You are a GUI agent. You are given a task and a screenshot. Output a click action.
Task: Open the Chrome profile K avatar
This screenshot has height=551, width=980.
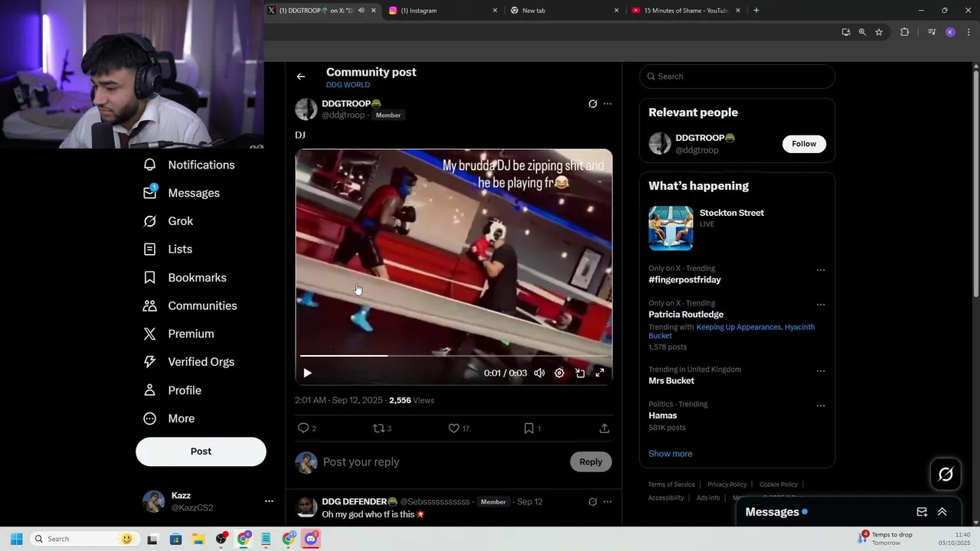click(x=950, y=32)
